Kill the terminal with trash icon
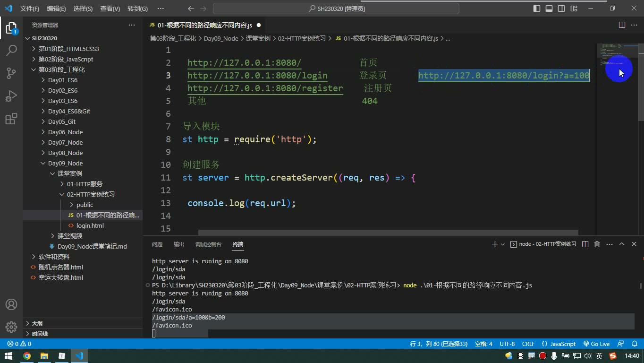 (x=597, y=244)
